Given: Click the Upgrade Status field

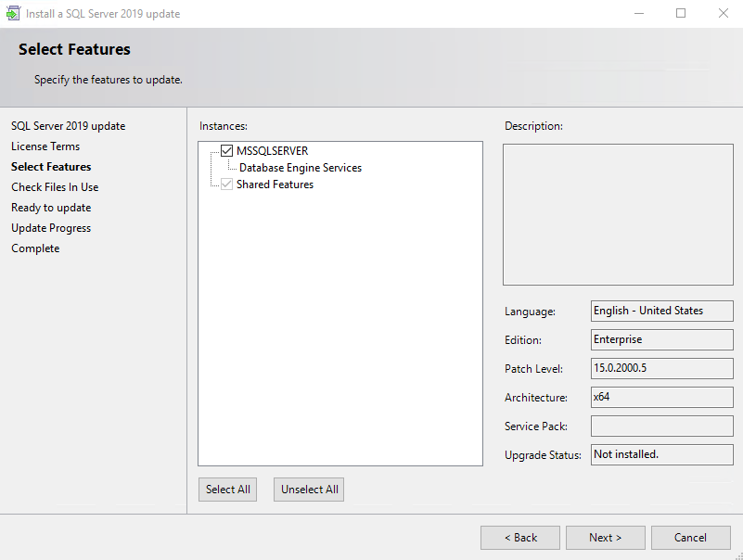Looking at the screenshot, I should coord(661,454).
